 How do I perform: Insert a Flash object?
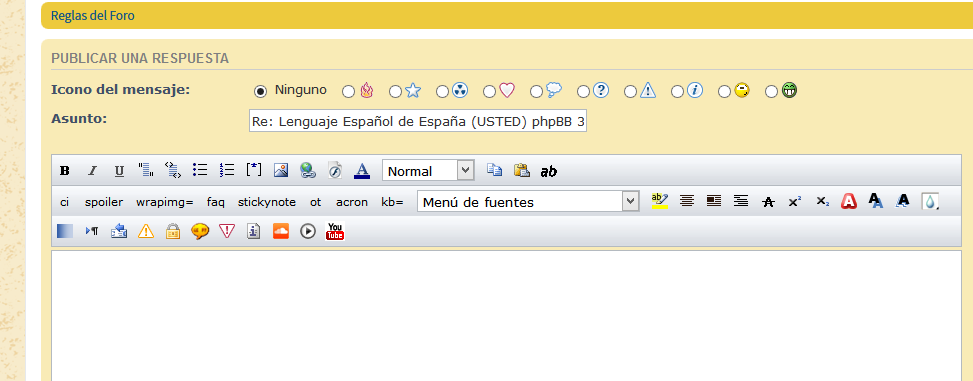coord(335,170)
